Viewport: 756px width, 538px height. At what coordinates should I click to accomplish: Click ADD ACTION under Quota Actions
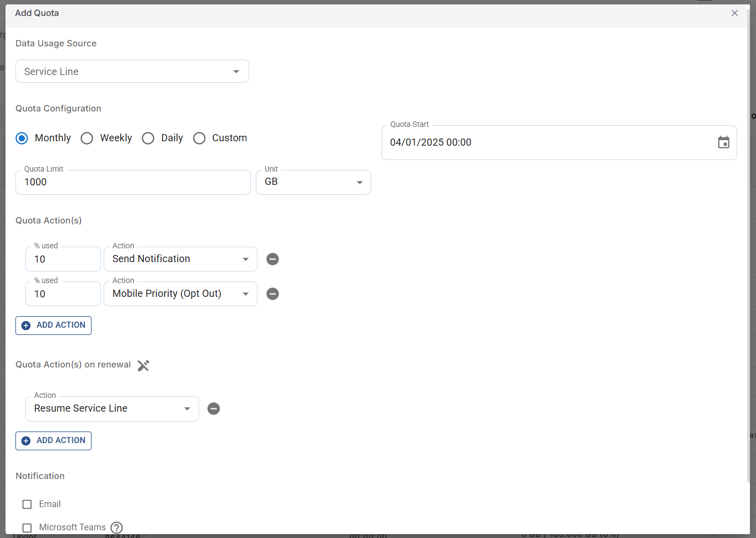pos(53,326)
